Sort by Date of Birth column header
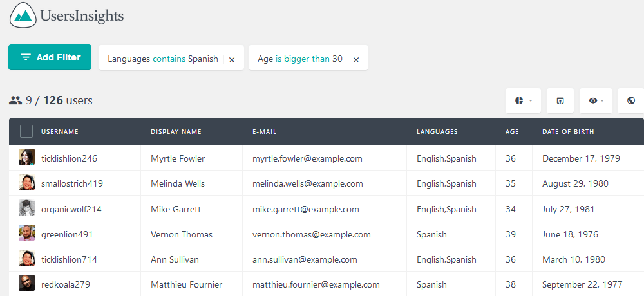644x296 pixels. 568,132
